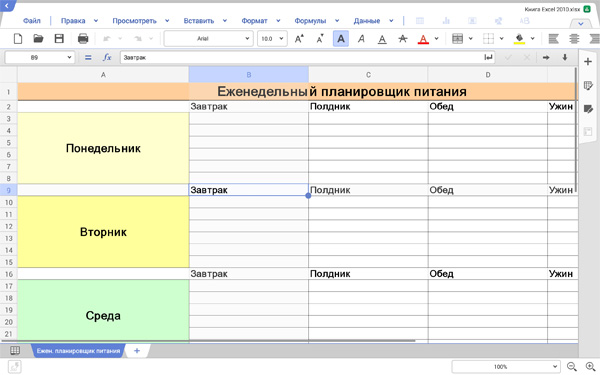Click the fx insert function icon
The height and width of the screenshot is (375, 600).
(x=107, y=57)
